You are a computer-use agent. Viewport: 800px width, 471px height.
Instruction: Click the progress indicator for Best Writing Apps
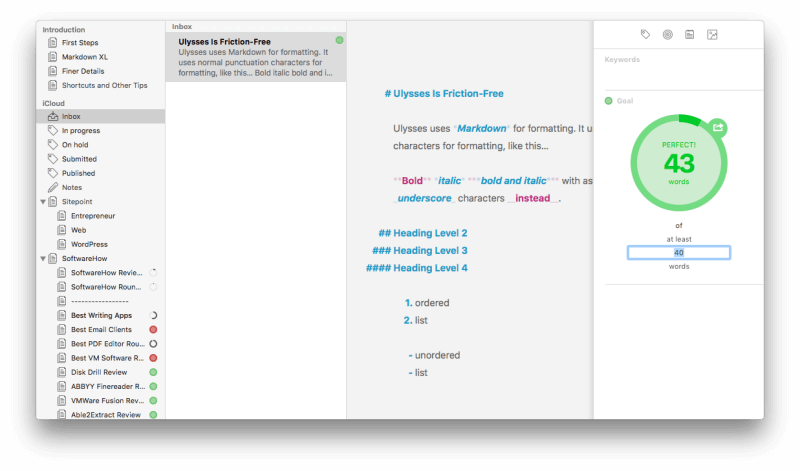pyautogui.click(x=153, y=315)
